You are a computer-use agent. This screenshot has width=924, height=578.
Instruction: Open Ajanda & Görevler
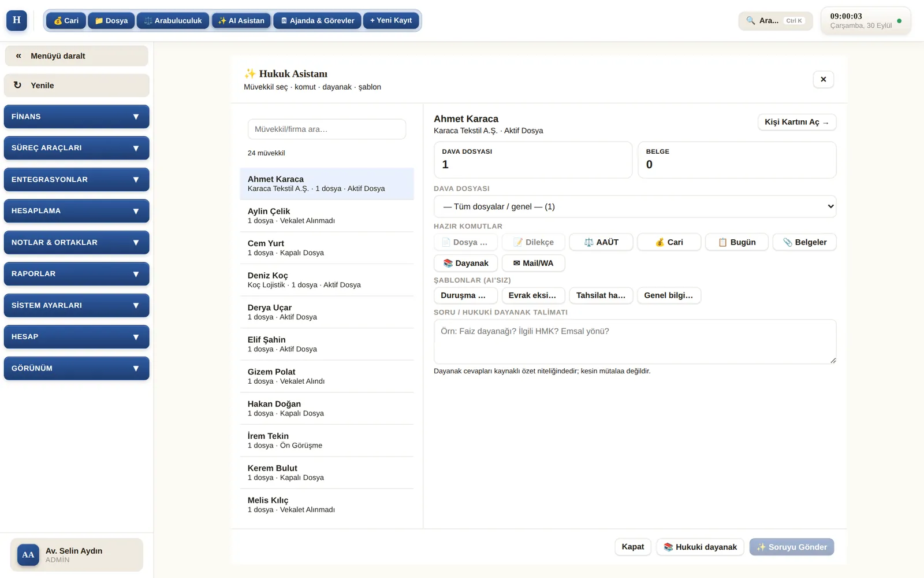point(317,21)
